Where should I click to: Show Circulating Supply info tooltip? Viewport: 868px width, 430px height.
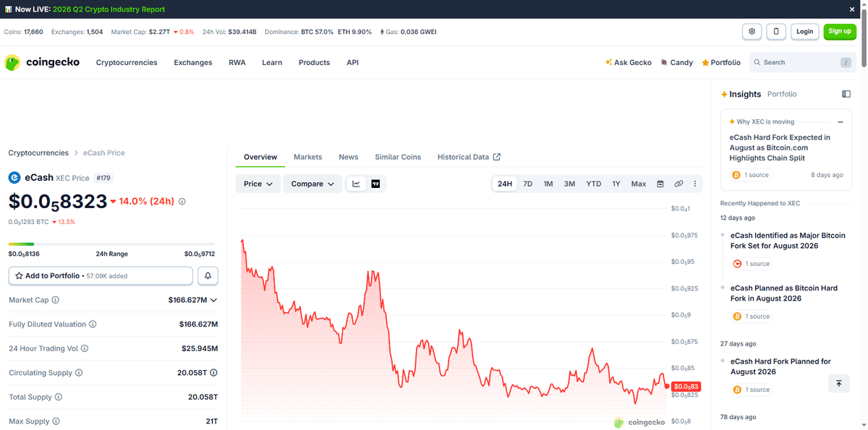[79, 373]
